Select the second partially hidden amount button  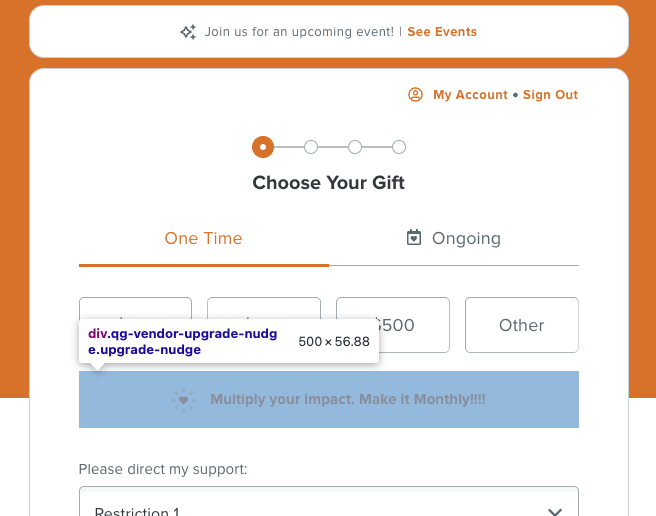pos(264,308)
